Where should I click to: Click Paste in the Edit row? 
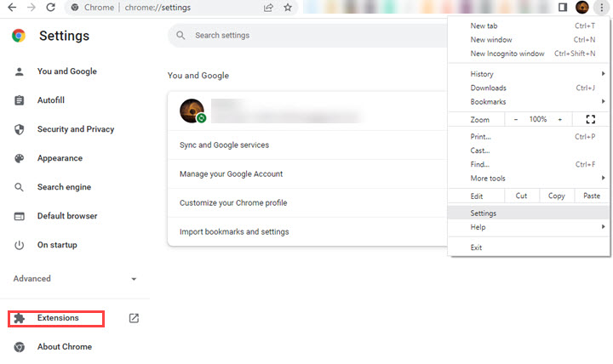[x=592, y=196]
